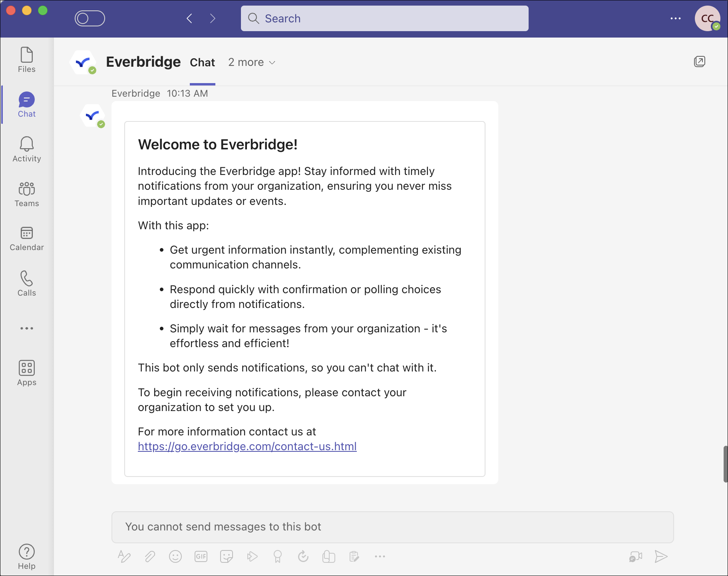Click the 'Everbridge' chat title text

(x=143, y=62)
